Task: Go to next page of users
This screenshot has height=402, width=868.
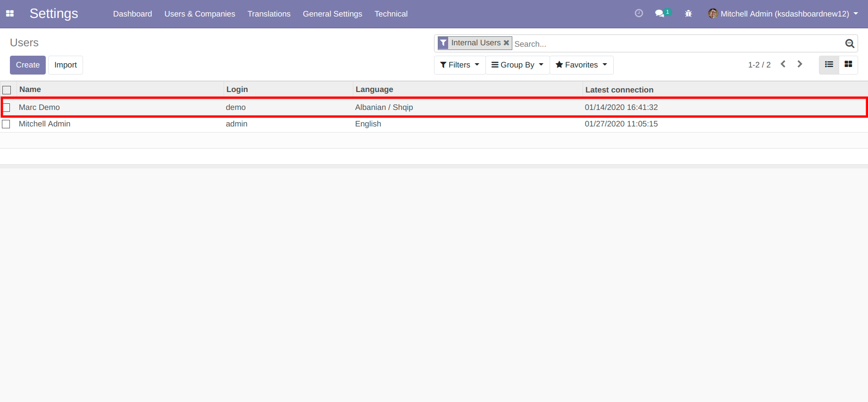Action: [800, 64]
